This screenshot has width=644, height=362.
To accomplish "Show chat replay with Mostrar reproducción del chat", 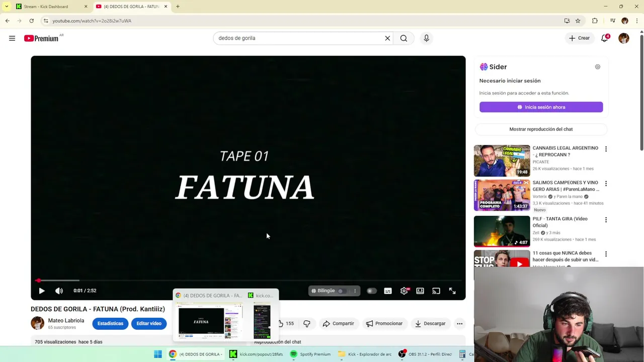I will click(x=541, y=129).
